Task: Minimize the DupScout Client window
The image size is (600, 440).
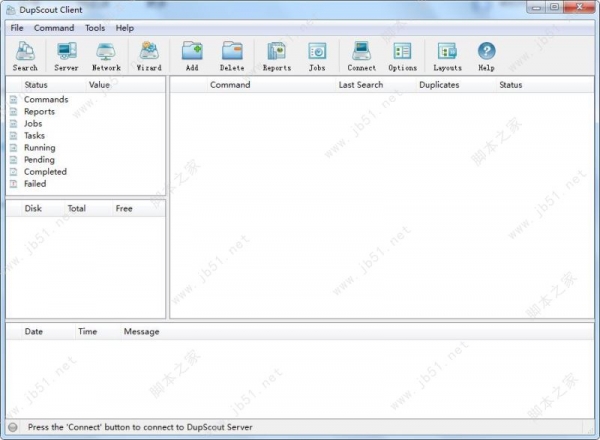Action: click(536, 8)
